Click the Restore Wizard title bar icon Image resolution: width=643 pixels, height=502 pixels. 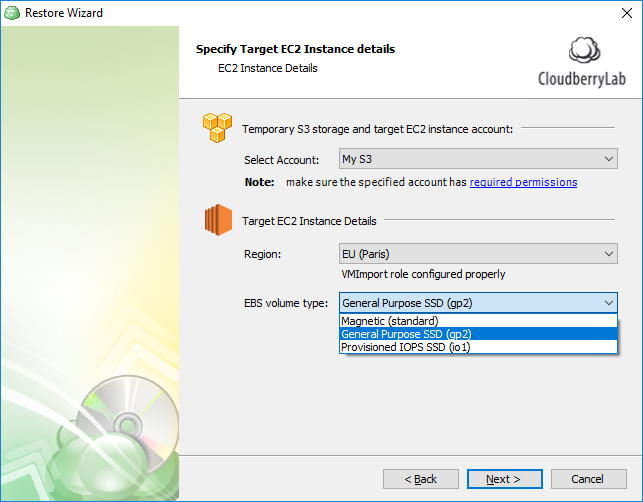pyautogui.click(x=12, y=13)
